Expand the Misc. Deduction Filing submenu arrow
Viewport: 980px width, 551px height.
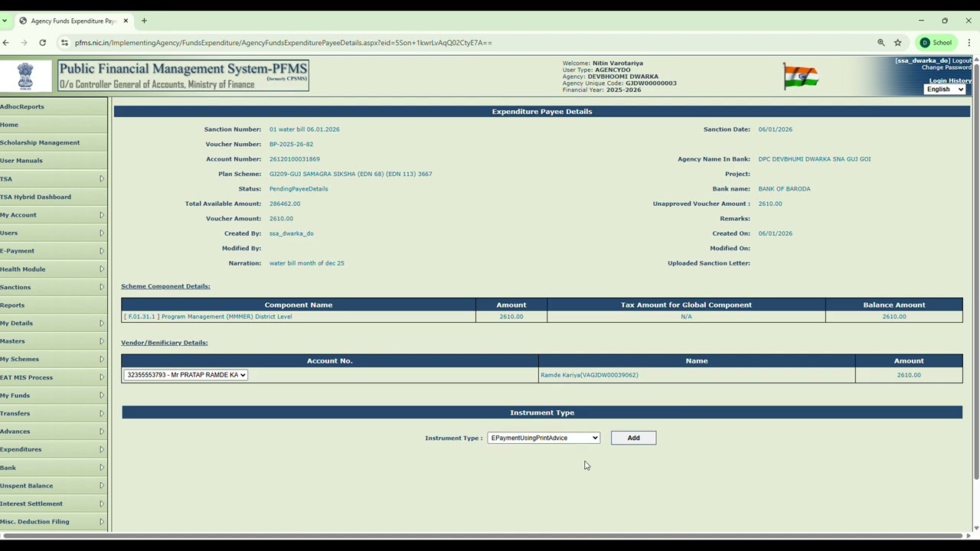[102, 522]
